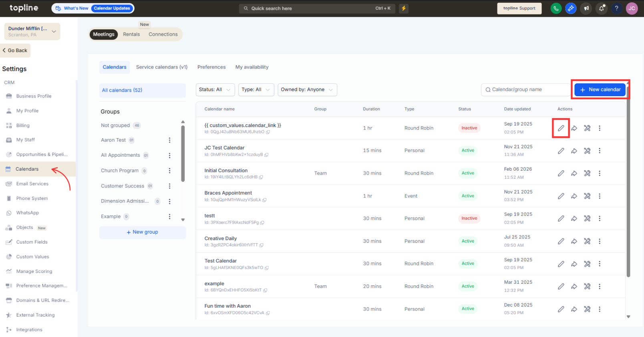Viewport: 644px width, 337px height.
Task: Click the What's New Calendar Updates pill
Action: click(93, 8)
